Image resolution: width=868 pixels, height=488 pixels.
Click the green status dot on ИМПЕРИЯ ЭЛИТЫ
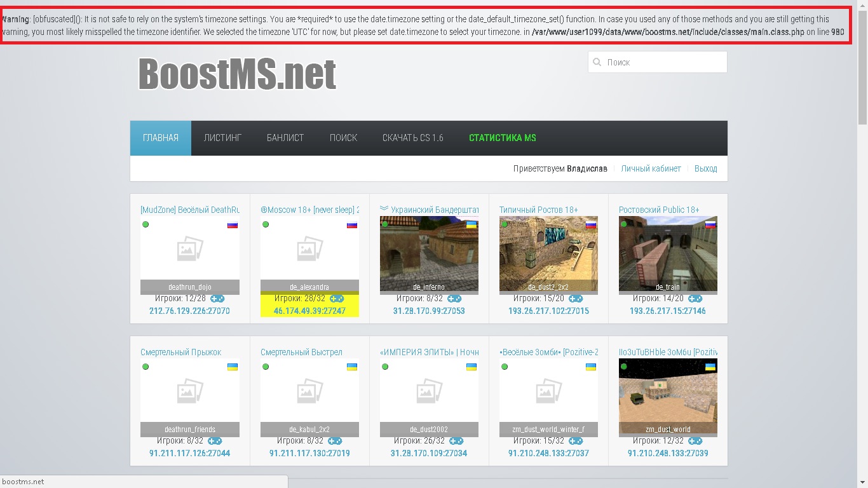pyautogui.click(x=385, y=367)
